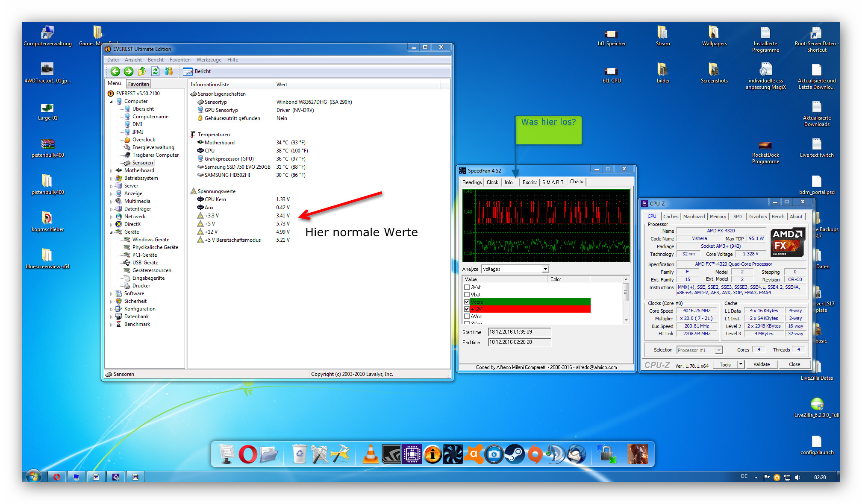Select Overclock in the Computer tree
The height and width of the screenshot is (504, 862).
coord(144,140)
